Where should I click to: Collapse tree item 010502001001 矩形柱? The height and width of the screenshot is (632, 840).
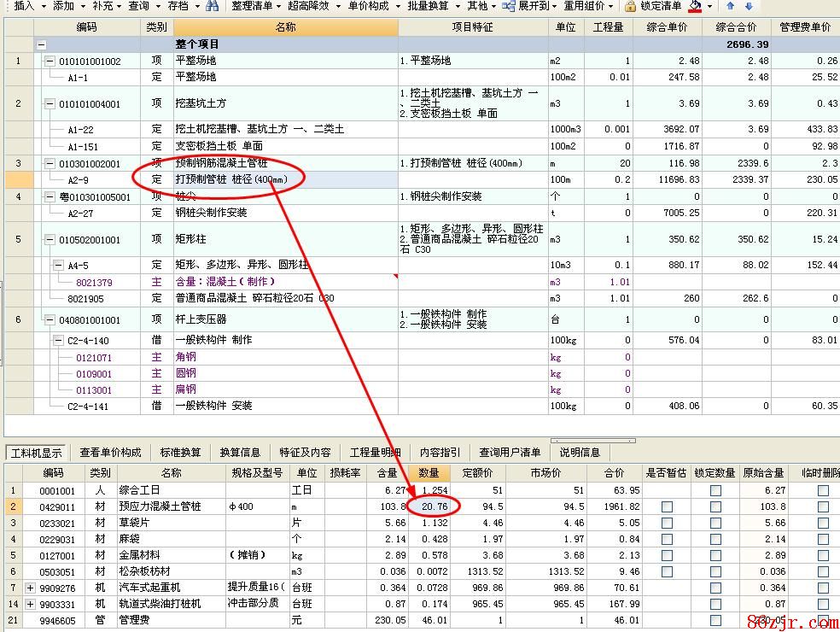pos(50,240)
